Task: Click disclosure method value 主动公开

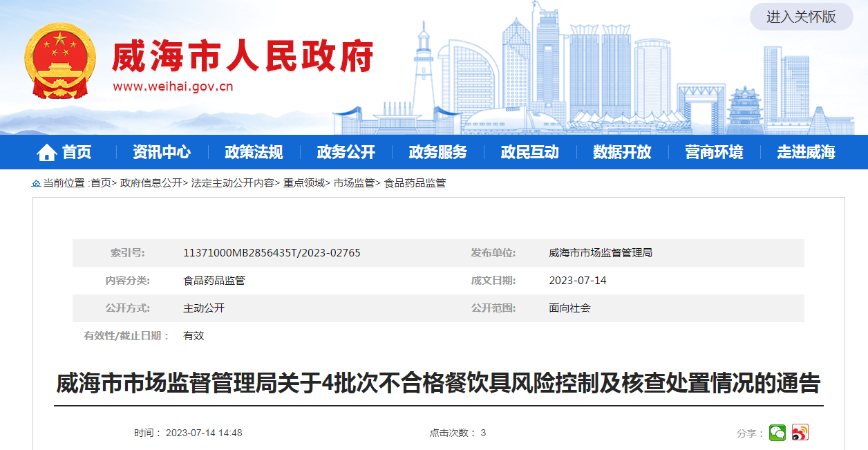Action: click(204, 308)
